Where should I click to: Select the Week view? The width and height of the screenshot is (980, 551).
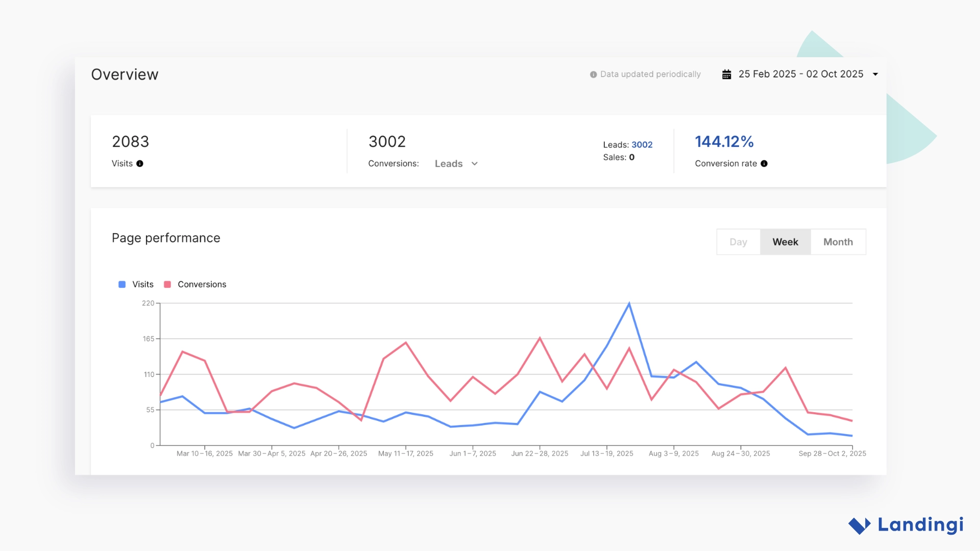coord(785,242)
